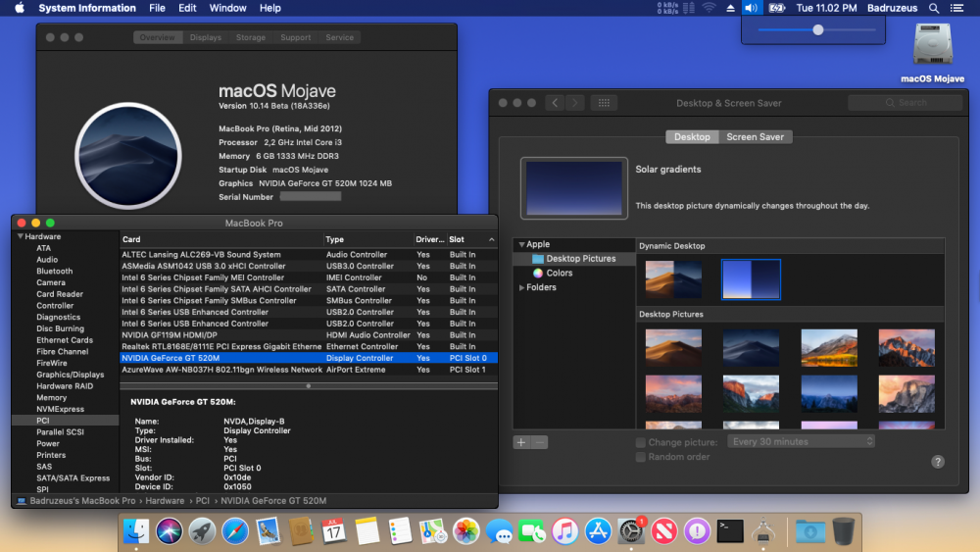
Task: Click the add folder plus button
Action: [x=521, y=442]
